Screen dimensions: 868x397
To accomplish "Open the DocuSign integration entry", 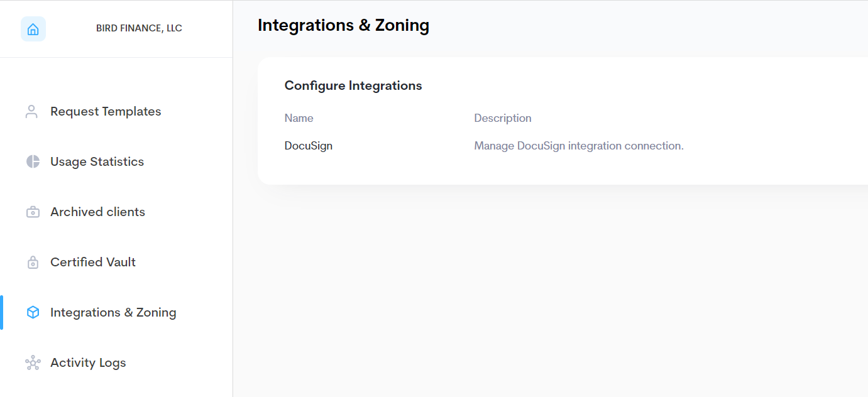I will pyautogui.click(x=308, y=145).
